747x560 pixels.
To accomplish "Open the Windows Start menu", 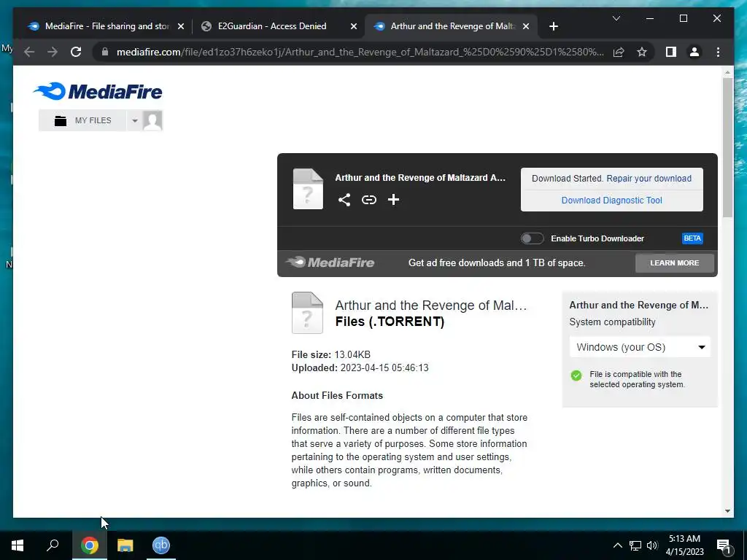I will click(18, 545).
